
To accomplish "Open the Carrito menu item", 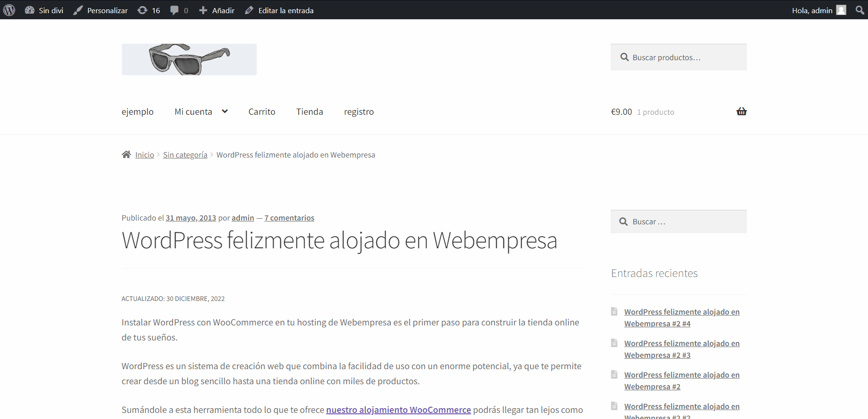I will [261, 112].
